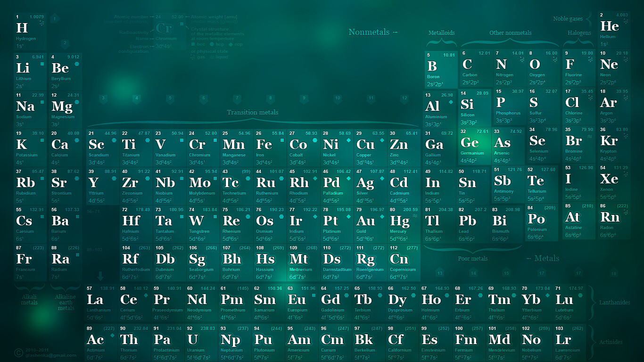Click the downward arrow below the Radium column
The width and height of the screenshot is (644, 362).
(100, 277)
